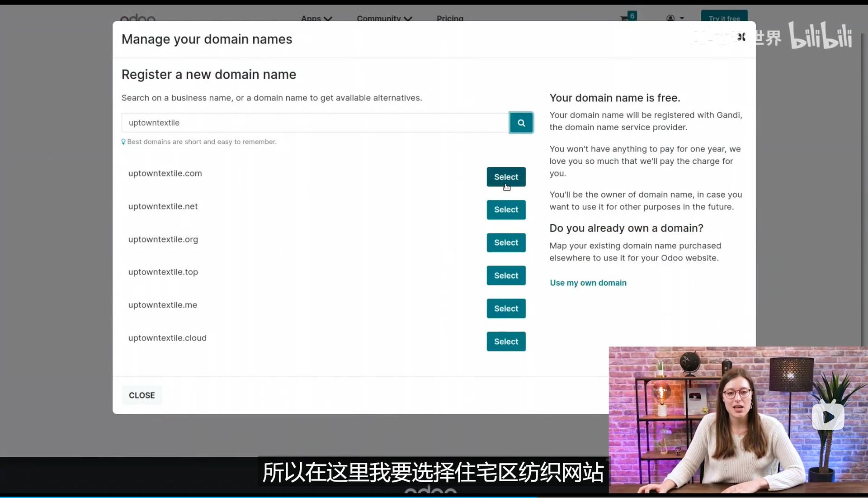The width and height of the screenshot is (868, 498).
Task: Select uptowntextile.net domain
Action: [x=506, y=210]
